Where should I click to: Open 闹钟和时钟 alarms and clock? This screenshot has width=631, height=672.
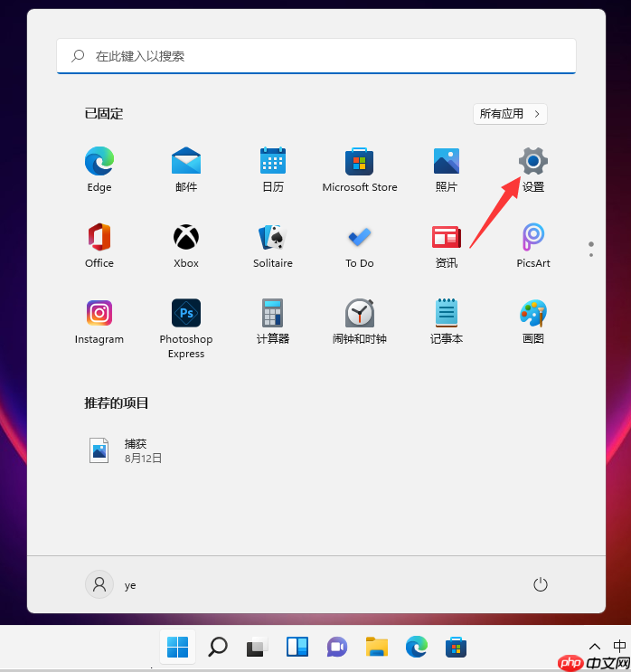(360, 322)
